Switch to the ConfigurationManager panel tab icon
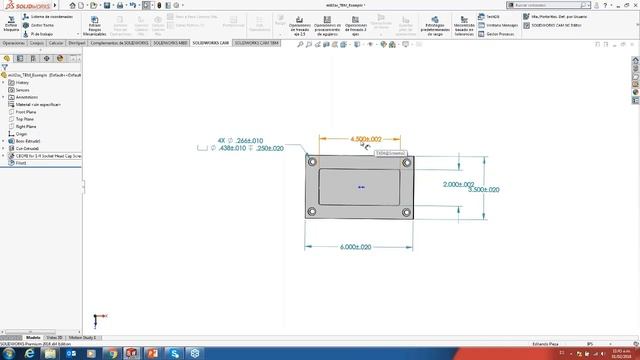 pos(33,59)
